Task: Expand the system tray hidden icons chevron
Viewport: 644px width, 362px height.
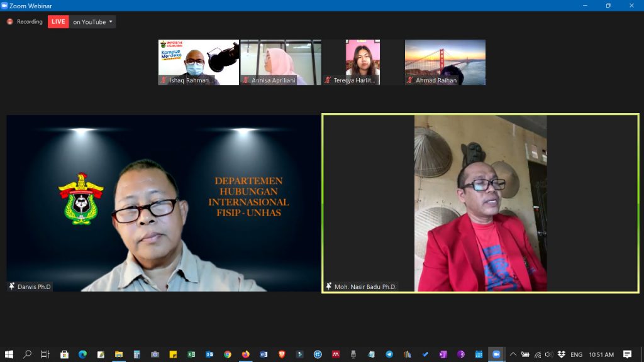Action: pos(513,354)
